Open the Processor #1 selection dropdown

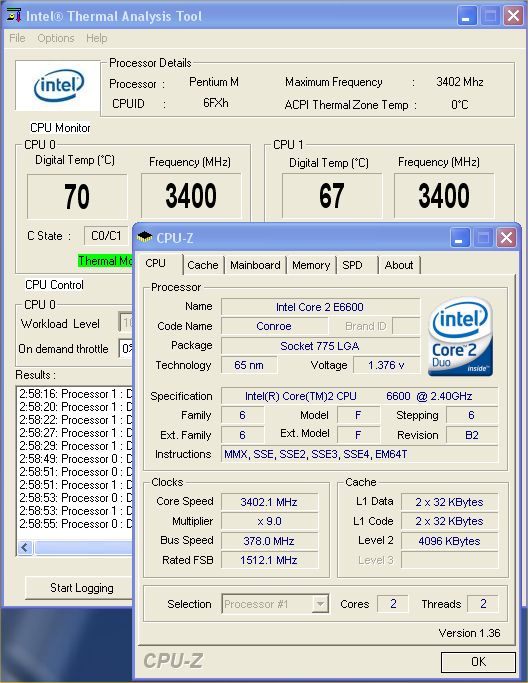tap(320, 604)
